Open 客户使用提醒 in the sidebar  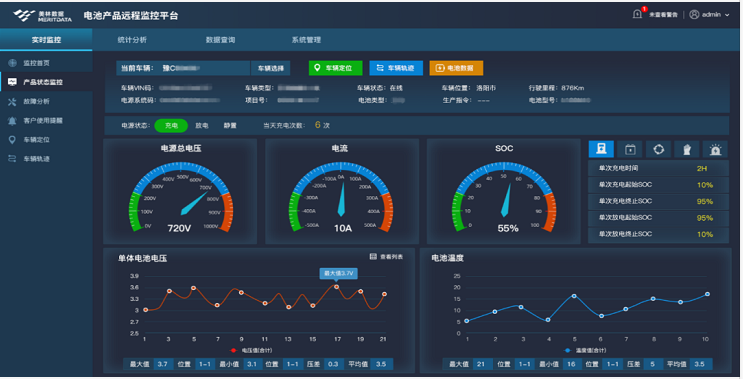tap(43, 120)
